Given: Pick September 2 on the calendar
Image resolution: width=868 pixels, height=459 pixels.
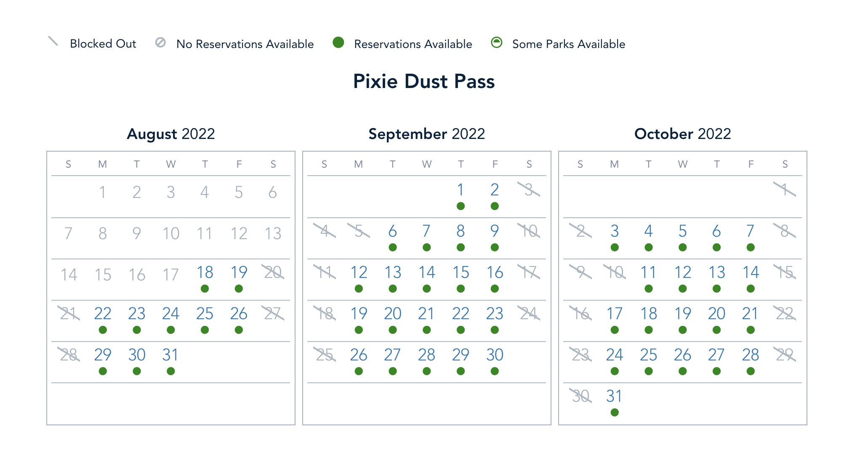Looking at the screenshot, I should (x=495, y=190).
